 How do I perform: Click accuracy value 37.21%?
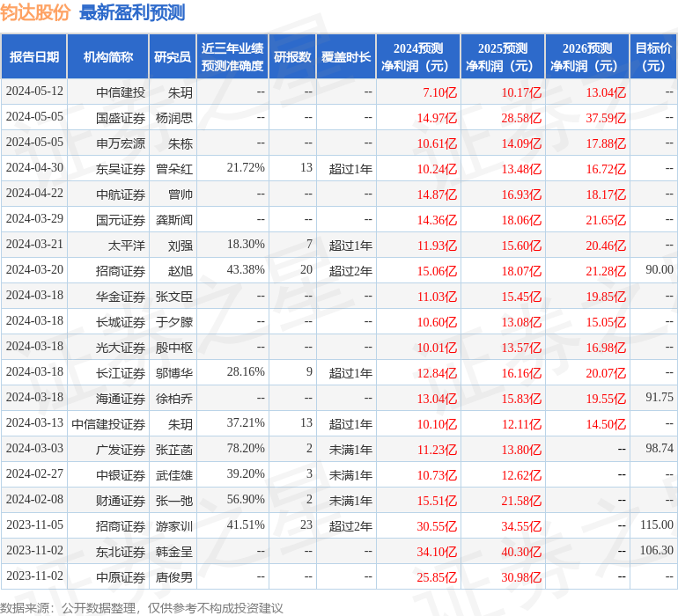[246, 422]
